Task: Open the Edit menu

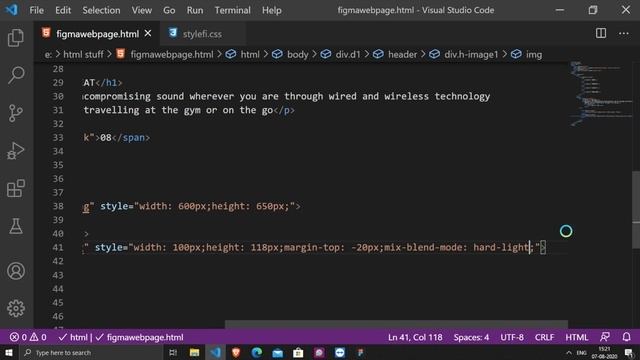Action: point(63,10)
